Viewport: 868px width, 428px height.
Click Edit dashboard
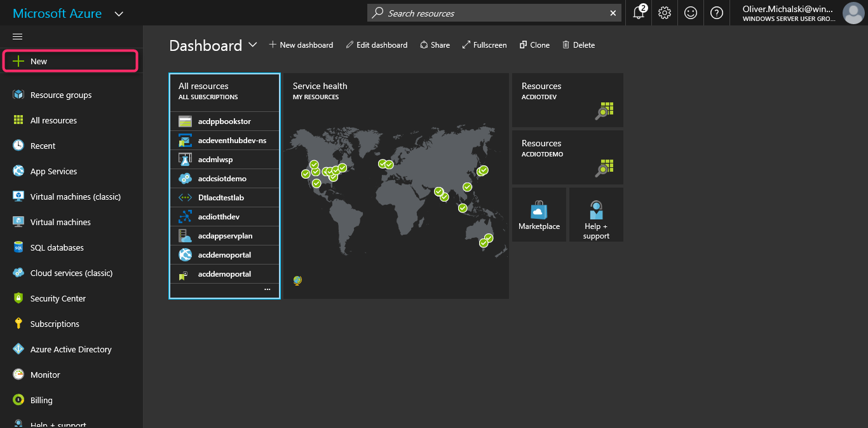(377, 45)
